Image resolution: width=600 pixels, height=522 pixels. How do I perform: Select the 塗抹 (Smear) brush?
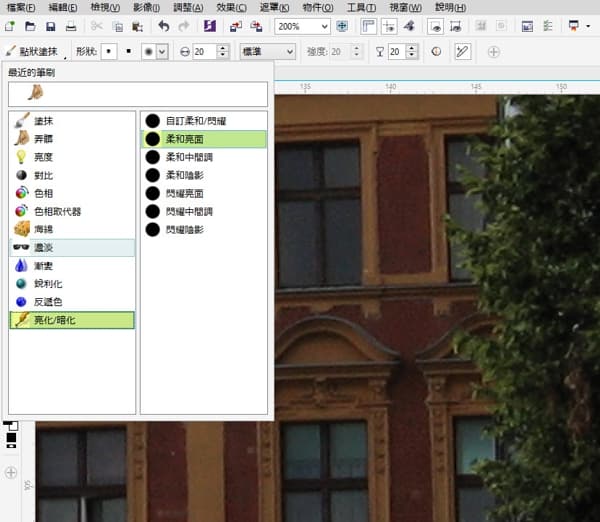[x=44, y=120]
